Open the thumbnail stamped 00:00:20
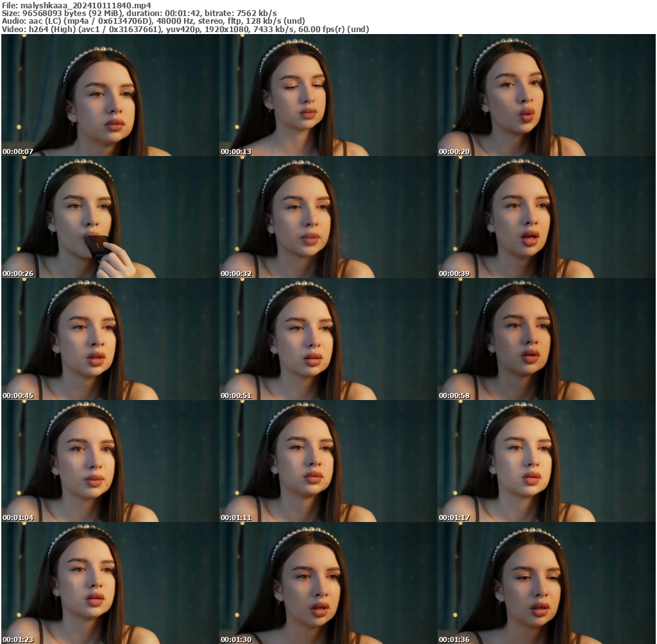Viewport: 657px width, 644px height. (546, 95)
